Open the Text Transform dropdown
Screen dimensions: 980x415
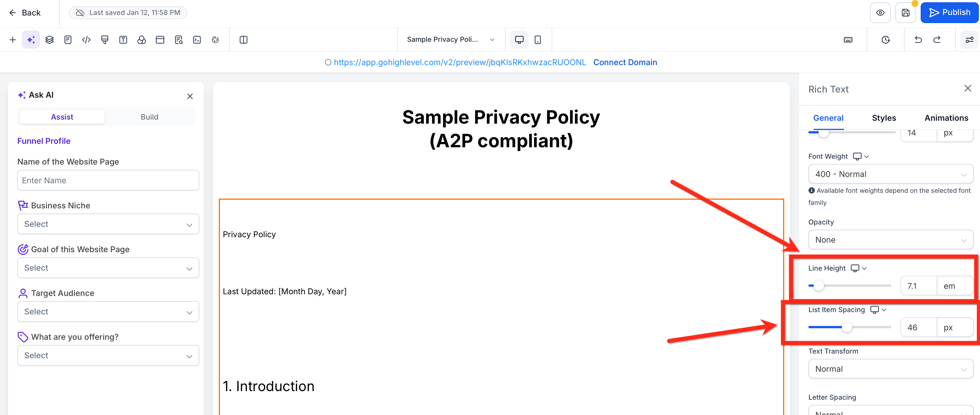tap(890, 369)
